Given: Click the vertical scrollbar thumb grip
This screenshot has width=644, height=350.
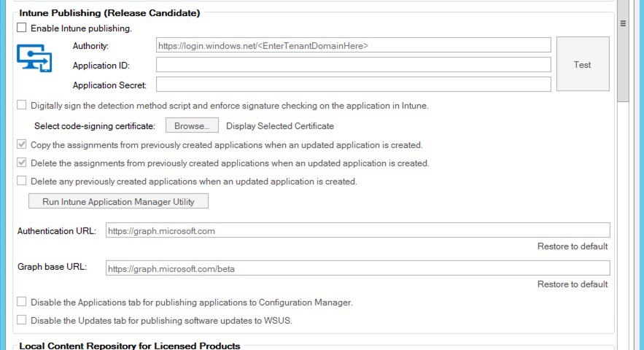Looking at the screenshot, I should coord(623,23).
